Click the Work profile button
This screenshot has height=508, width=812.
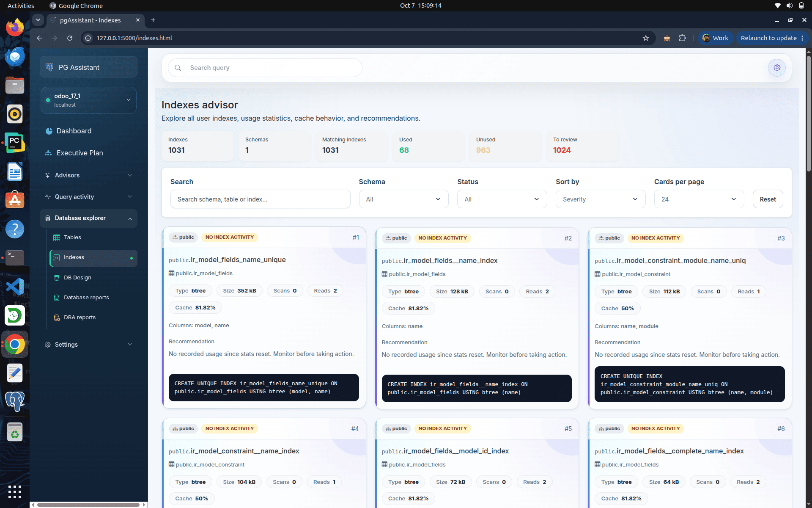715,38
